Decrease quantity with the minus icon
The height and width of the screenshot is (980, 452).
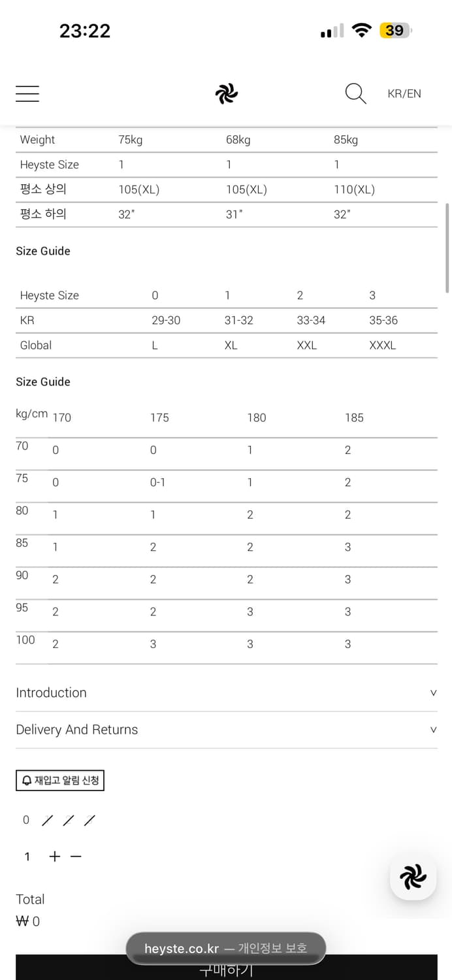(x=76, y=857)
